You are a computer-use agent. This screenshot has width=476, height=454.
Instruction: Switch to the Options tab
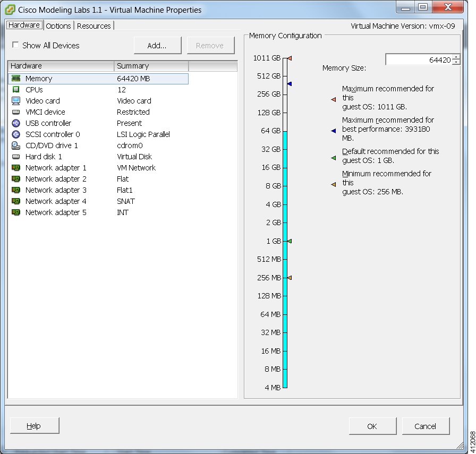click(x=58, y=25)
